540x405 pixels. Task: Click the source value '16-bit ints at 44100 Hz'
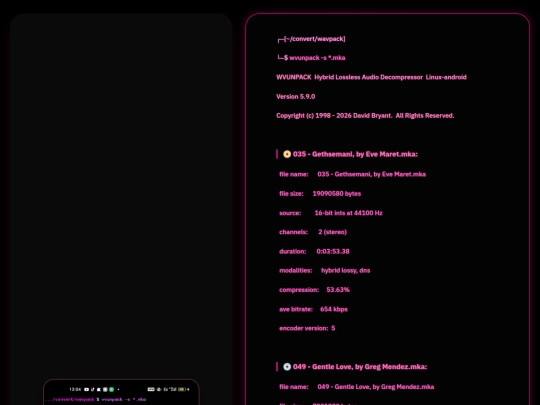(x=349, y=213)
